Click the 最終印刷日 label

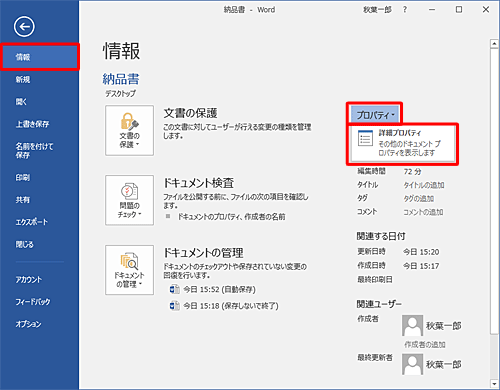pyautogui.click(x=375, y=279)
